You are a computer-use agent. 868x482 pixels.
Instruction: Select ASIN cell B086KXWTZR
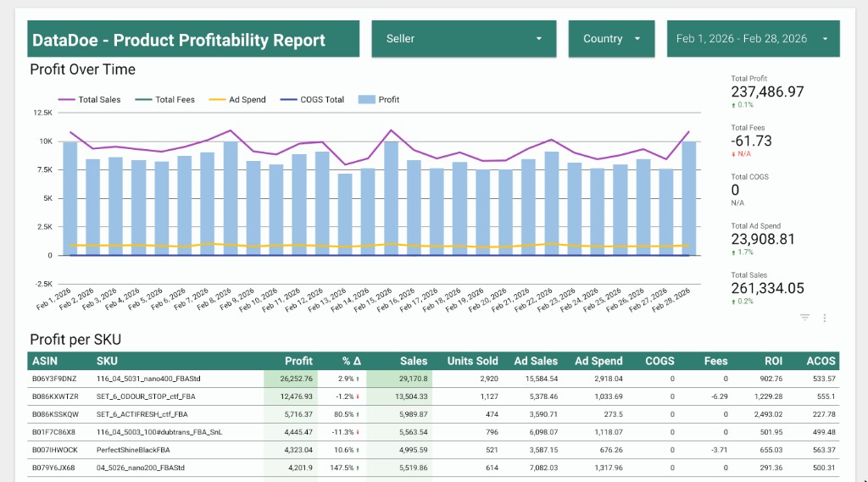click(55, 396)
